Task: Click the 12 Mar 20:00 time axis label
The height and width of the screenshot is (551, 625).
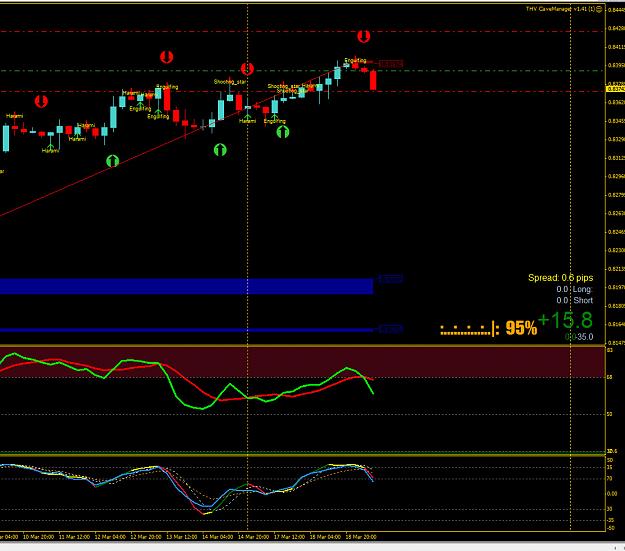Action: tap(146, 537)
